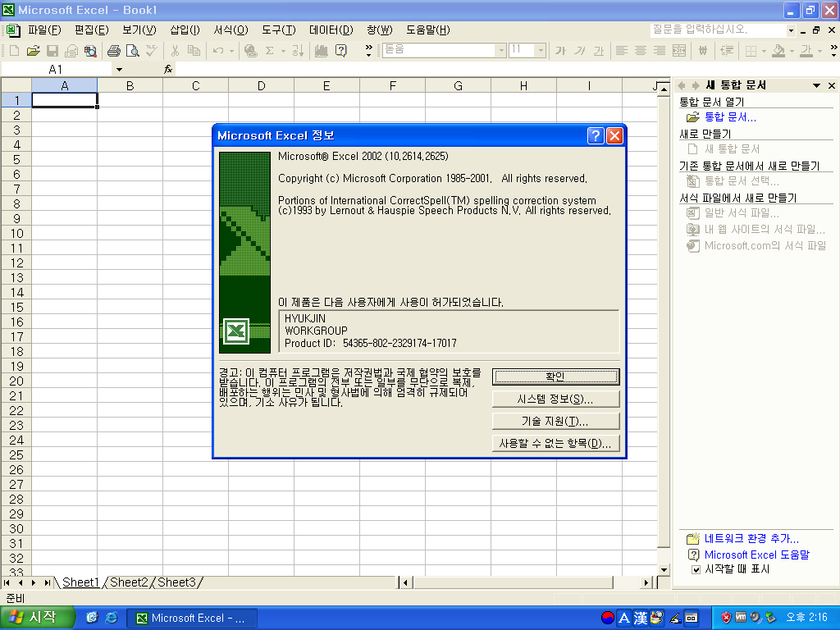Click the 통합 문서... link in task pane
Image resolution: width=840 pixels, height=630 pixels.
730,116
